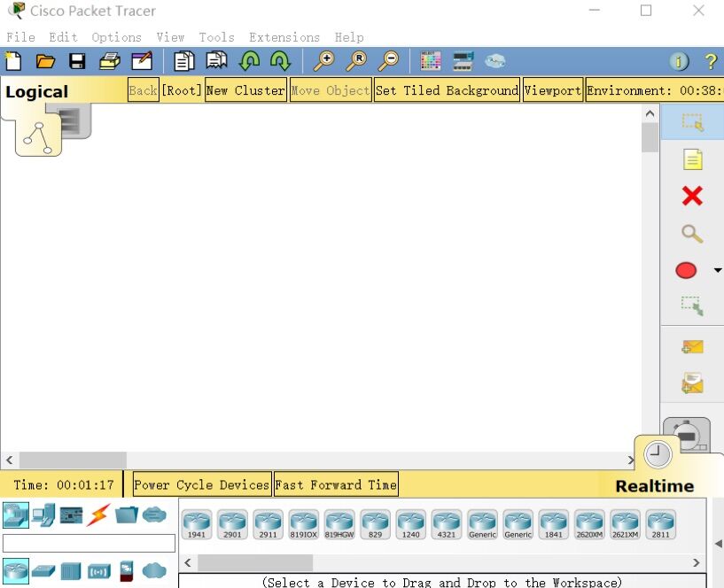Select the Components category

pos(71,515)
